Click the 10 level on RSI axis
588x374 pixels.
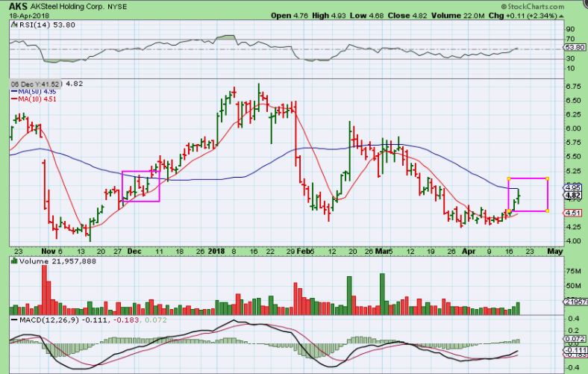570,68
